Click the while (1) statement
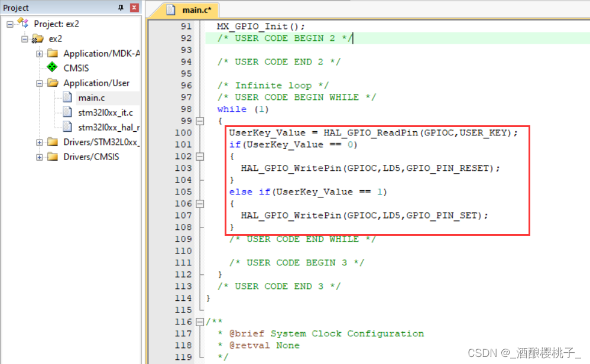The width and height of the screenshot is (590, 364). coord(243,109)
